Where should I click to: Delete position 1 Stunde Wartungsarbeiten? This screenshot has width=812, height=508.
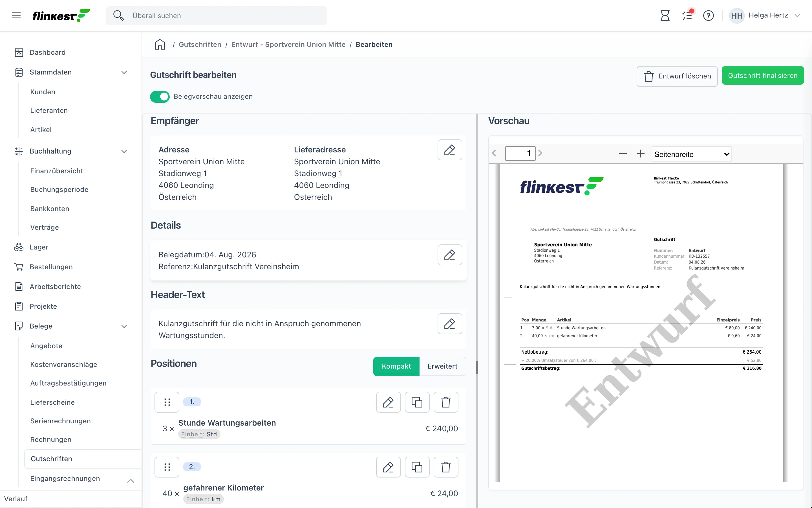[446, 402]
